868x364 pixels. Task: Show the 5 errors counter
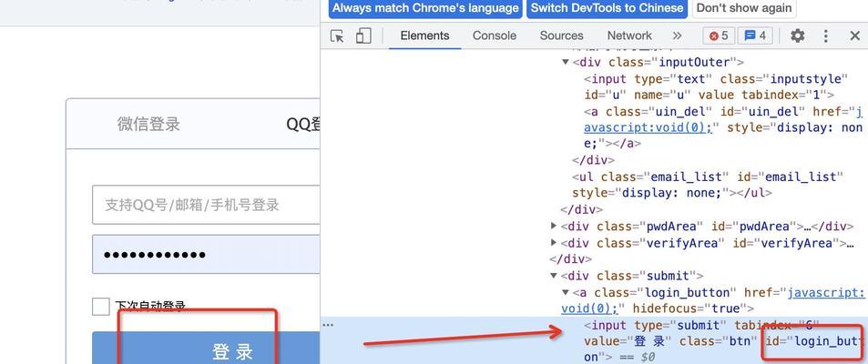(x=720, y=36)
